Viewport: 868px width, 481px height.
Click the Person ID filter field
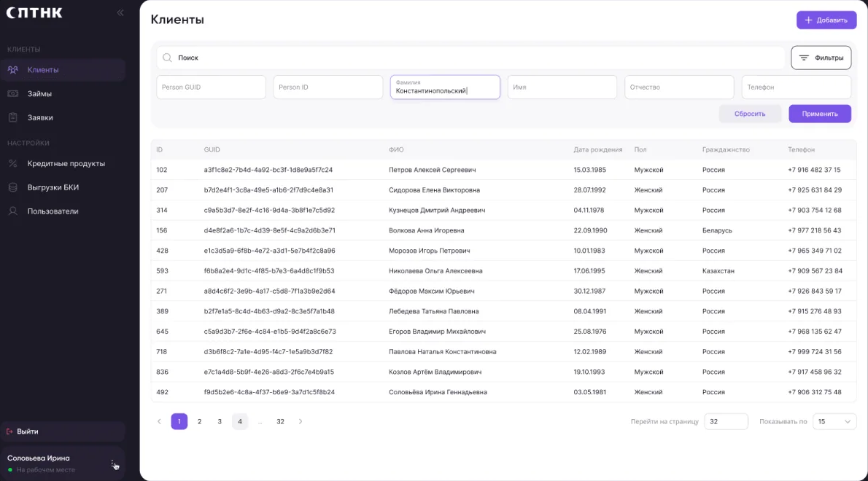[328, 87]
